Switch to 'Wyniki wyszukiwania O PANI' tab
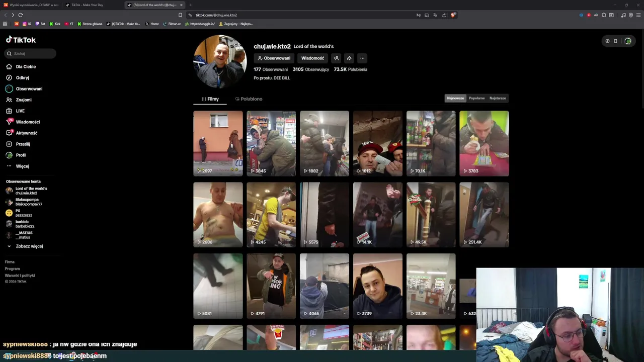The width and height of the screenshot is (644, 362). pos(31,5)
